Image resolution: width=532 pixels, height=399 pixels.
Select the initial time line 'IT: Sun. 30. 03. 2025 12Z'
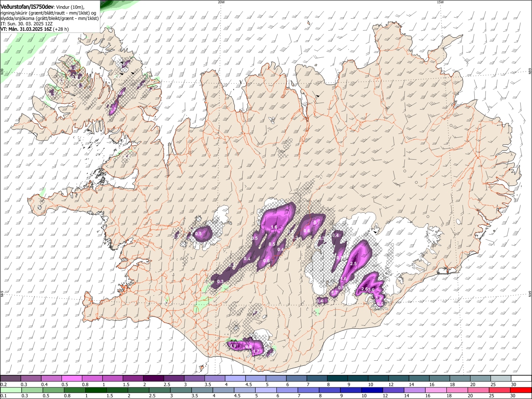point(26,24)
